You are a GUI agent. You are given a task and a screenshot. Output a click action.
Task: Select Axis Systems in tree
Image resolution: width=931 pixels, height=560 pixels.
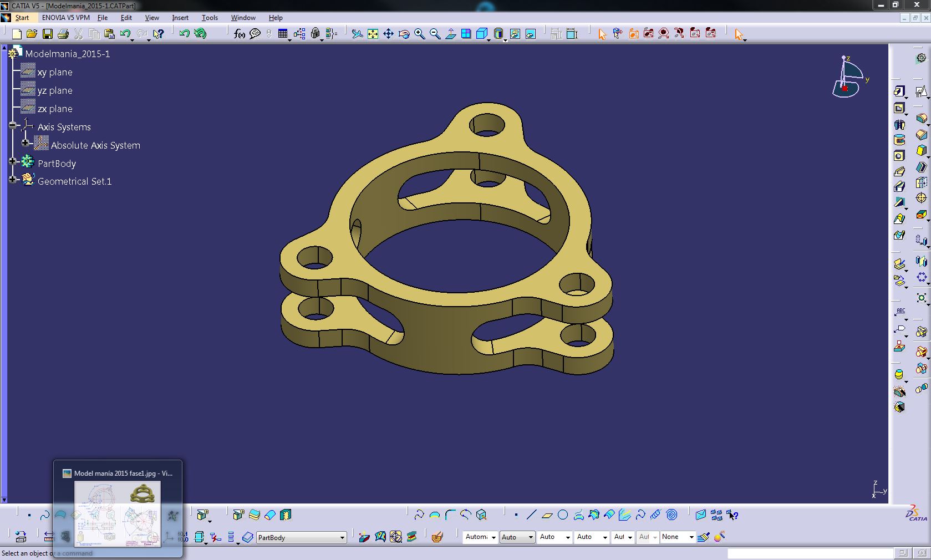tap(64, 127)
